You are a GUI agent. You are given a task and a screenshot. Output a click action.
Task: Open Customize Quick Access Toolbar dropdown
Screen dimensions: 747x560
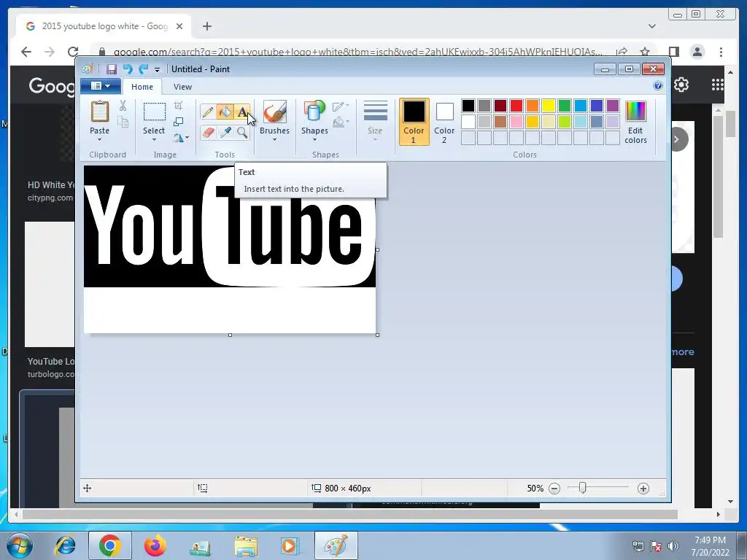[x=157, y=70]
